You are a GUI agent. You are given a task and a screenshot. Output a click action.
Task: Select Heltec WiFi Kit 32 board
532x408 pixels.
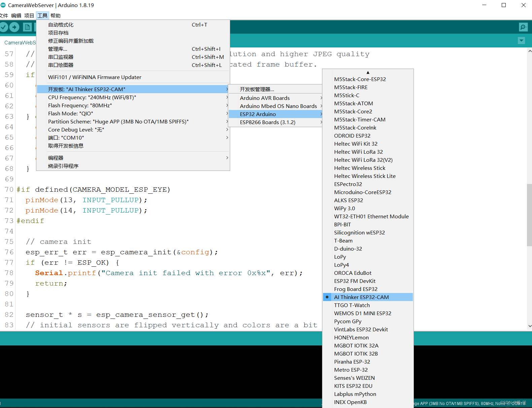[367, 144]
